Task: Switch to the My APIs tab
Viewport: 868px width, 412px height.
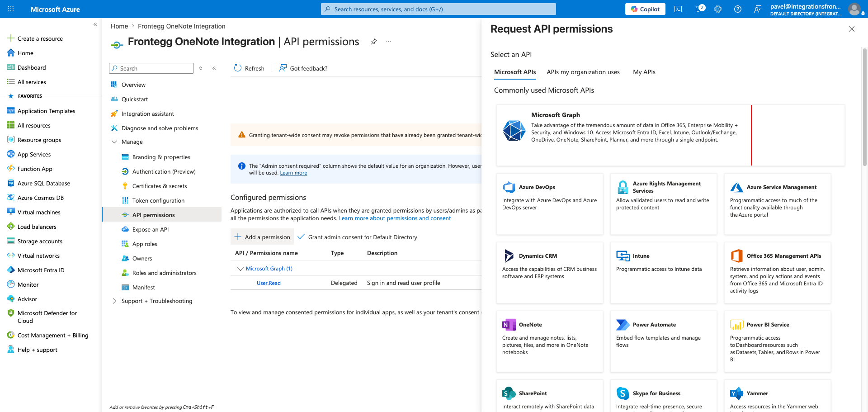Action: [x=644, y=72]
